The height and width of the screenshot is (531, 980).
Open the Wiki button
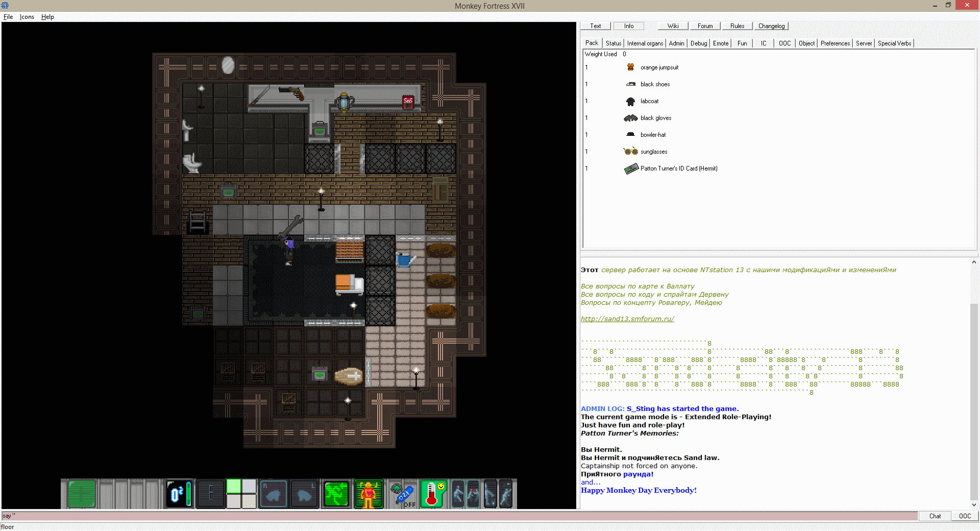[x=673, y=26]
